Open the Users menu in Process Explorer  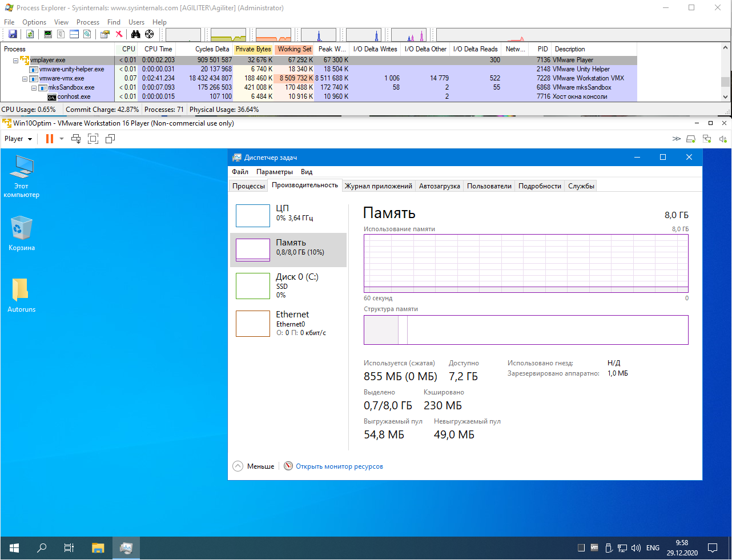136,22
